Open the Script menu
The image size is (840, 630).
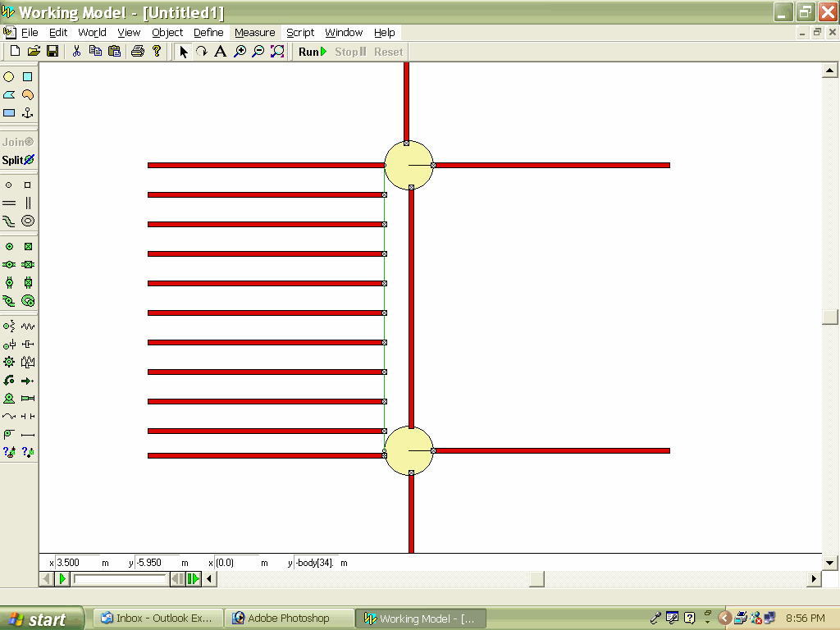300,33
